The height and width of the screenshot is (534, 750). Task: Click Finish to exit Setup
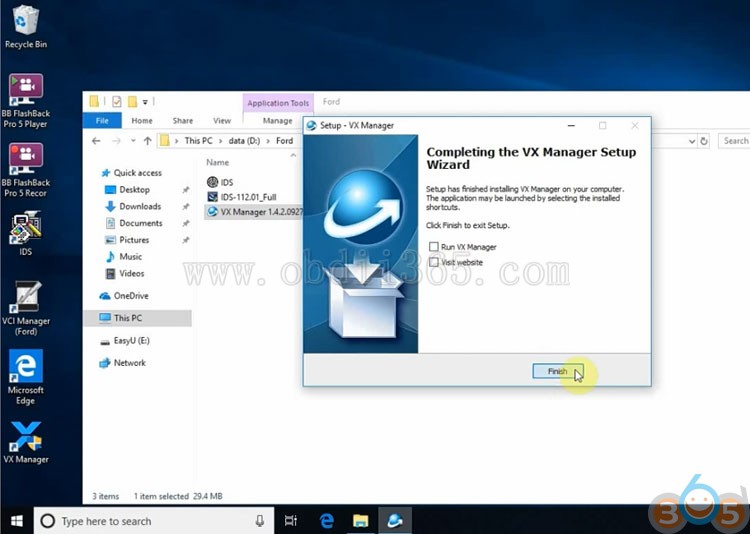click(558, 371)
